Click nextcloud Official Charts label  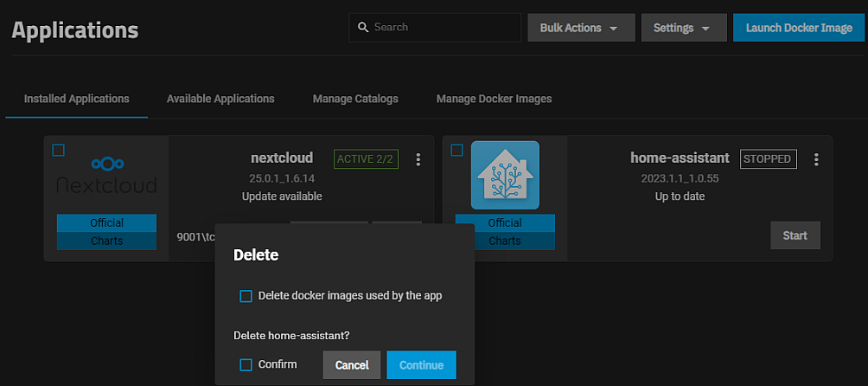click(x=107, y=232)
